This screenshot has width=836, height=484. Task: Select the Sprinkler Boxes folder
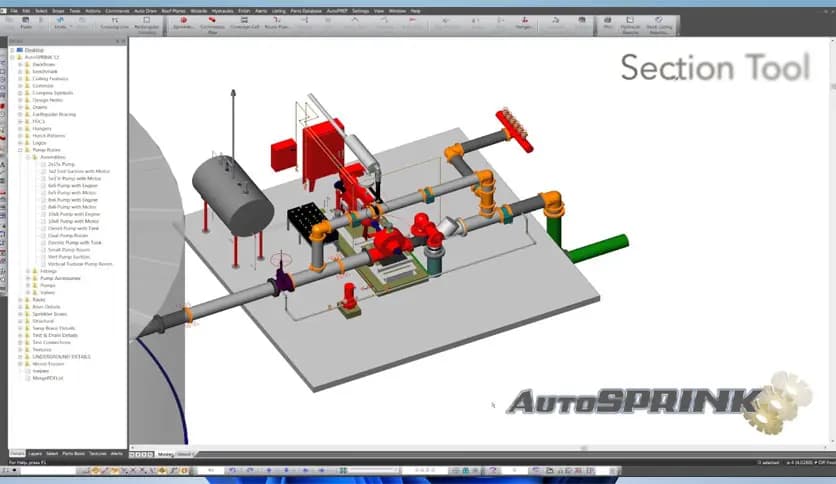(x=50, y=314)
